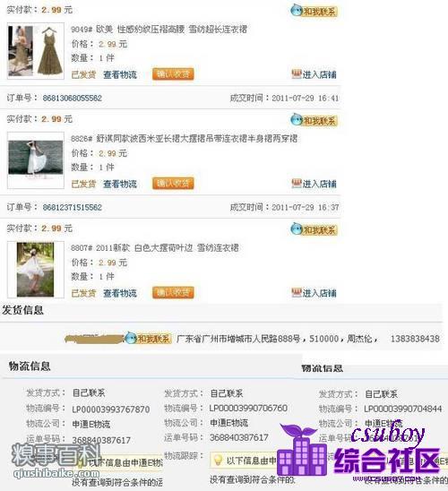Image resolution: width=448 pixels, height=491 pixels.
Task: Open 8826# white long skirt thumbnail
Action: coord(36,160)
